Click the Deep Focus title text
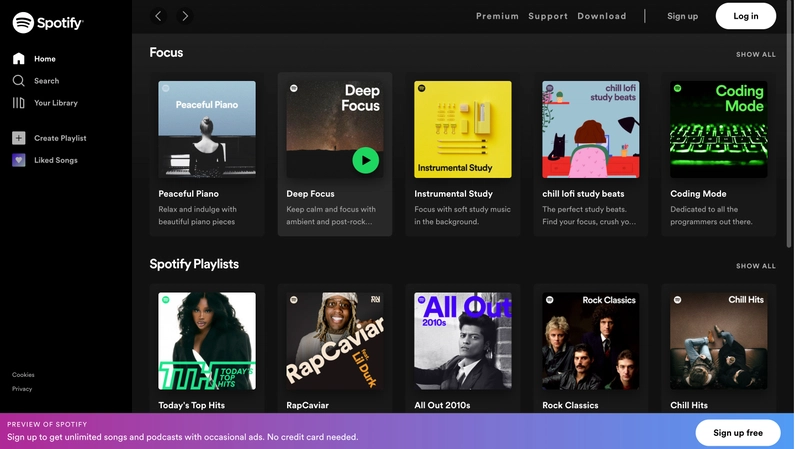The width and height of the screenshot is (800, 449). [310, 194]
